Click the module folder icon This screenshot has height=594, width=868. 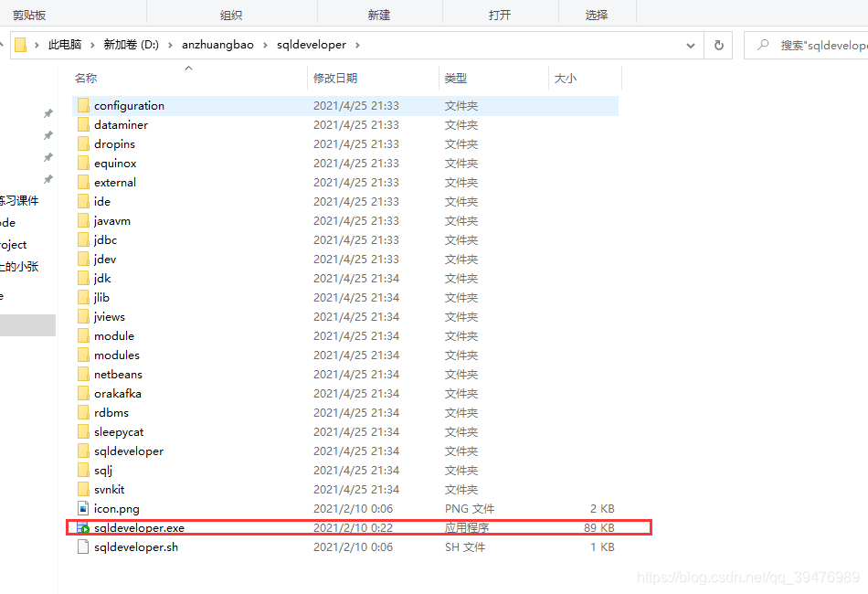[x=83, y=335]
